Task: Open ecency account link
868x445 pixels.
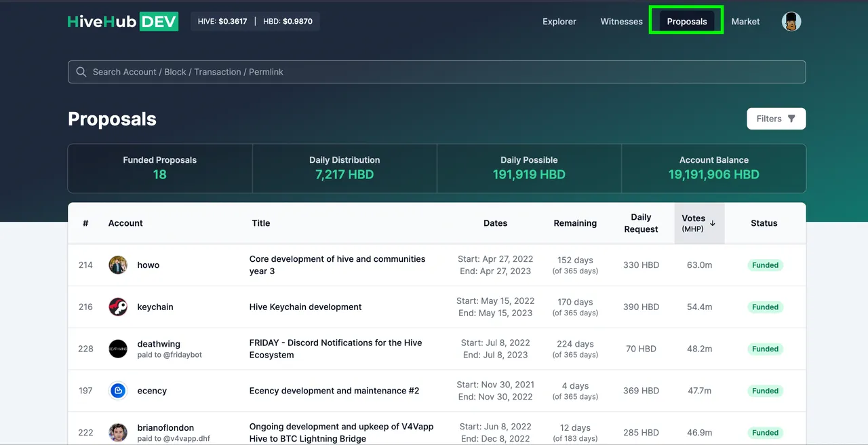Action: pos(152,391)
